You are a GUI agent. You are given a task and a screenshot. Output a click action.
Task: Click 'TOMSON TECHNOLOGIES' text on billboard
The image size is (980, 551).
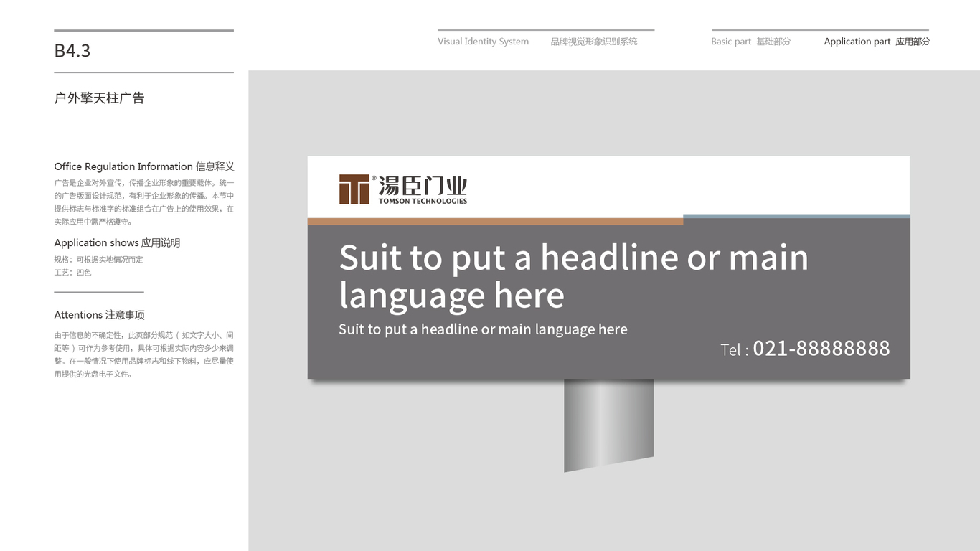423,201
